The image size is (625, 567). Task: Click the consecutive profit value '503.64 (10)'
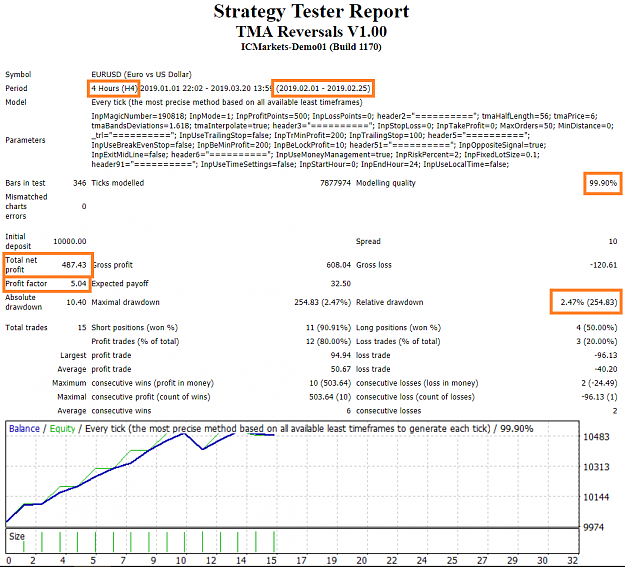pos(330,397)
